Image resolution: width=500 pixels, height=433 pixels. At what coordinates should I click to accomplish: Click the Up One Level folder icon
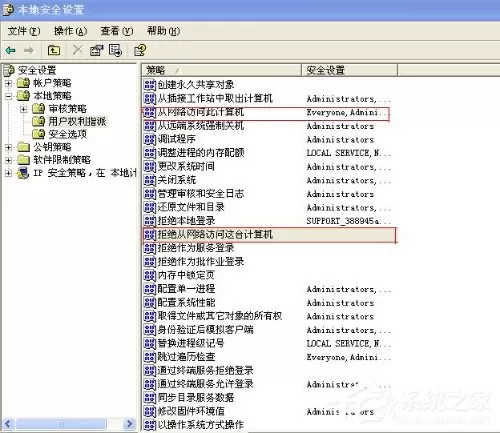click(54, 50)
